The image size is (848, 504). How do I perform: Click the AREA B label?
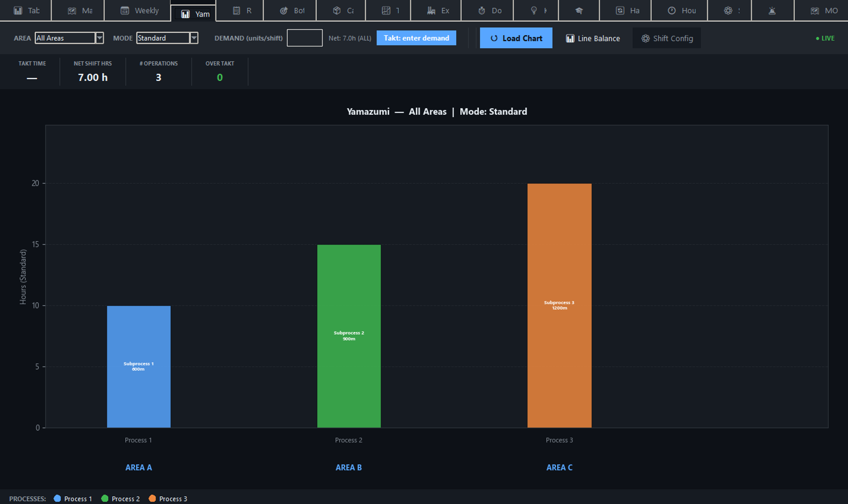[x=349, y=467]
